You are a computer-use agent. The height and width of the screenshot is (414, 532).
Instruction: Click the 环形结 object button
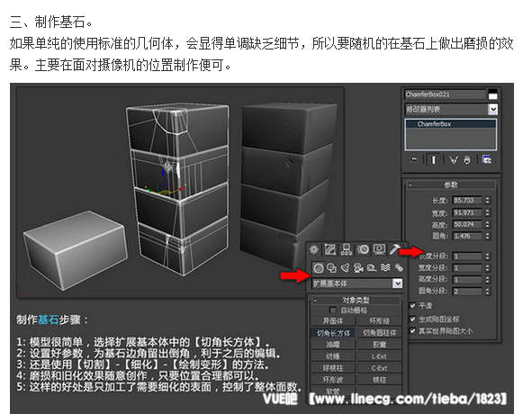click(379, 320)
